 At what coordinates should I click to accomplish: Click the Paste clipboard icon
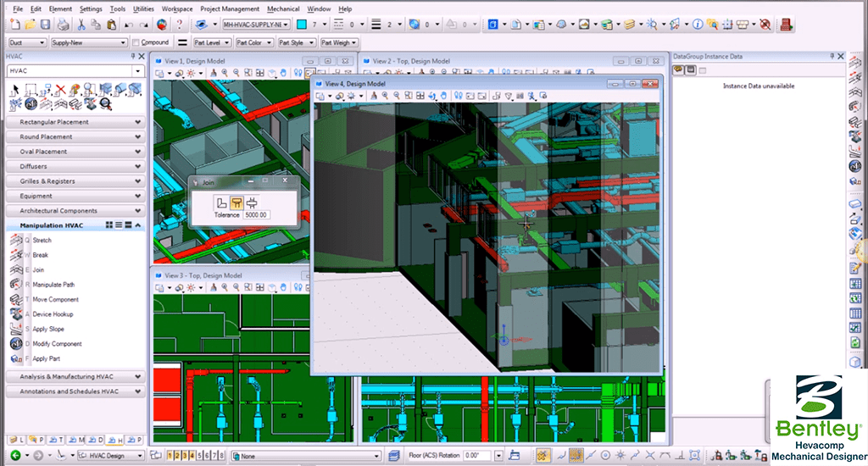(x=112, y=25)
